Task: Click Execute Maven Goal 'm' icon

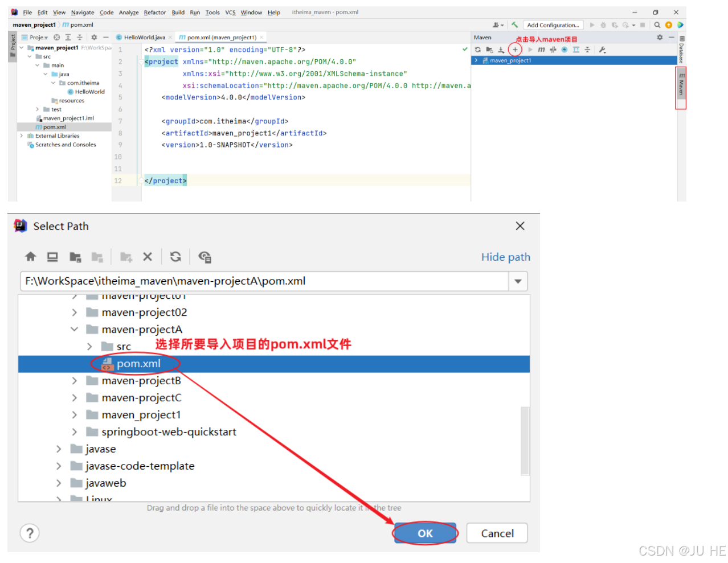Action: 541,50
